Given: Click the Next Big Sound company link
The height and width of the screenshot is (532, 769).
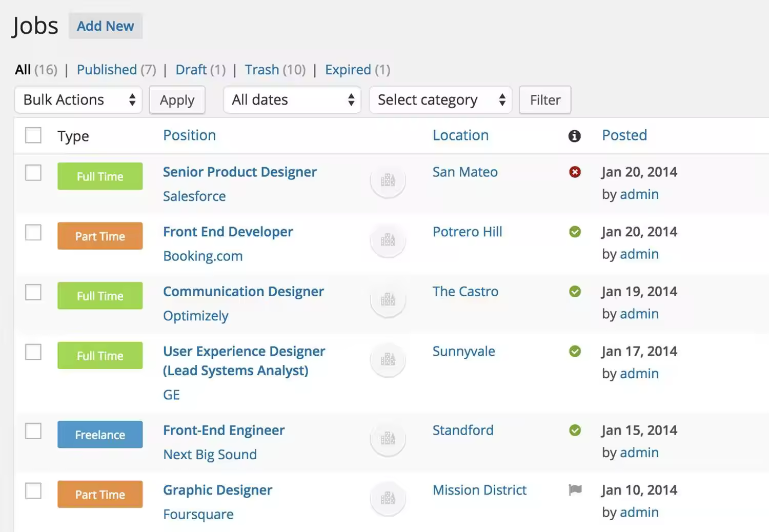Looking at the screenshot, I should [210, 455].
